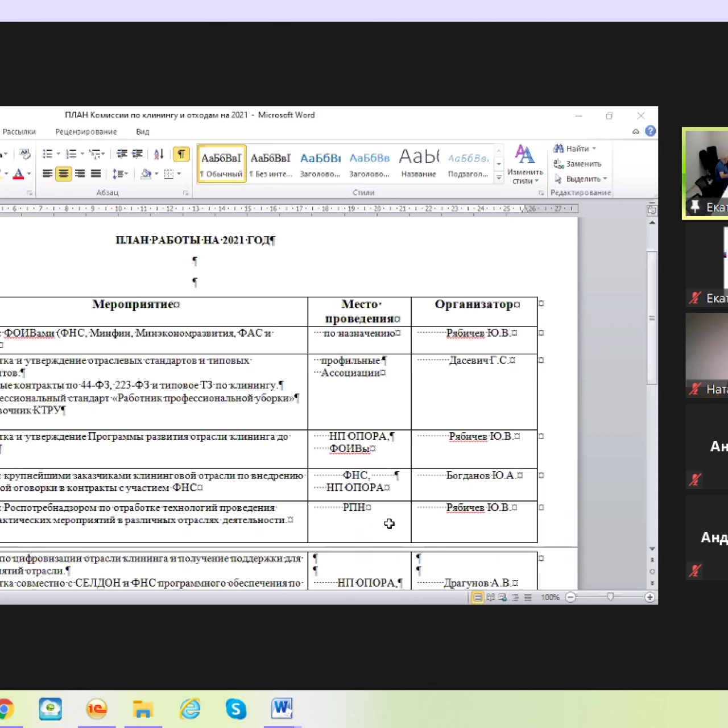Switch to Print Layout view
Image resolution: width=728 pixels, height=728 pixels.
coord(478,597)
